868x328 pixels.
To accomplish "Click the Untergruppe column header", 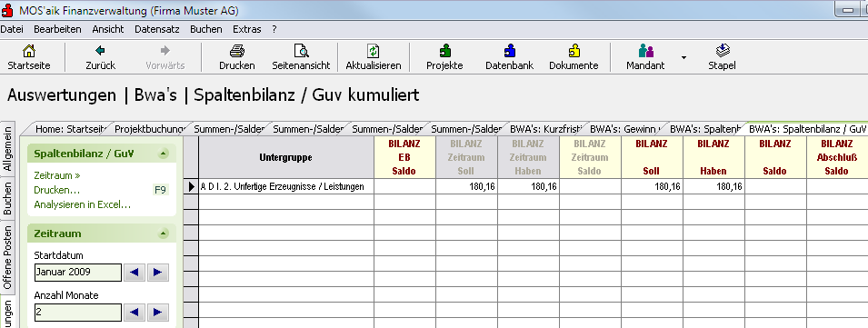I will click(286, 157).
